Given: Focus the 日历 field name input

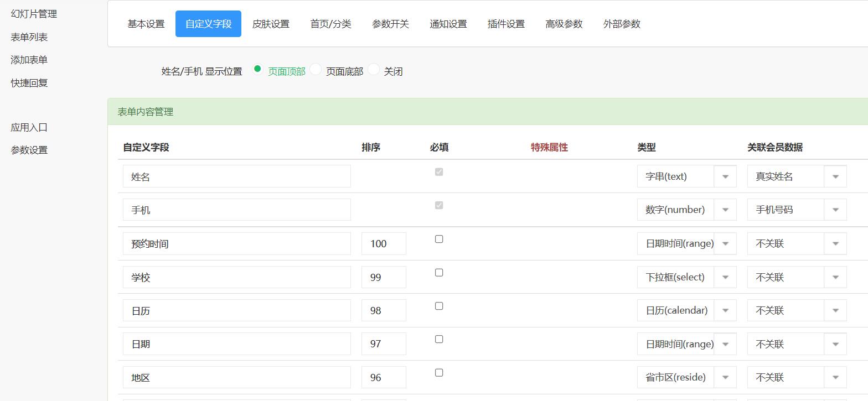Looking at the screenshot, I should click(237, 310).
